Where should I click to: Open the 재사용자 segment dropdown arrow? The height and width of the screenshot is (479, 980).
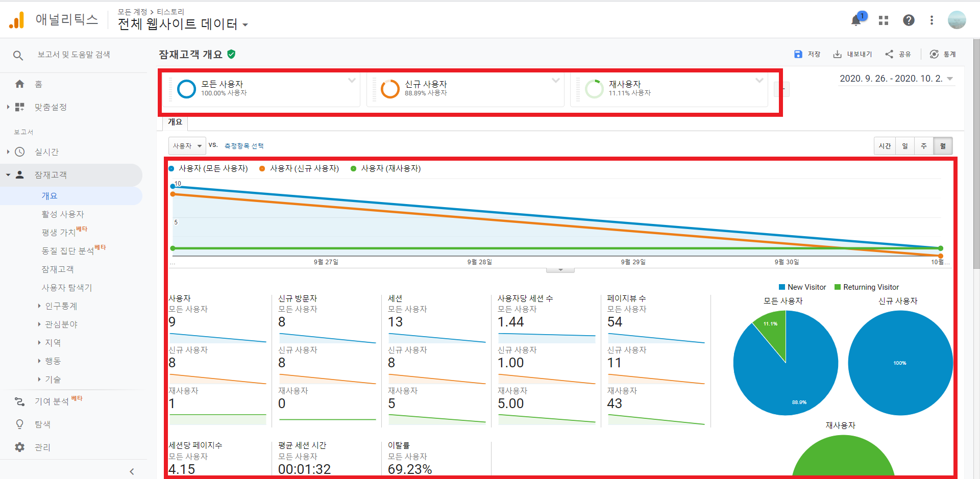click(x=759, y=81)
